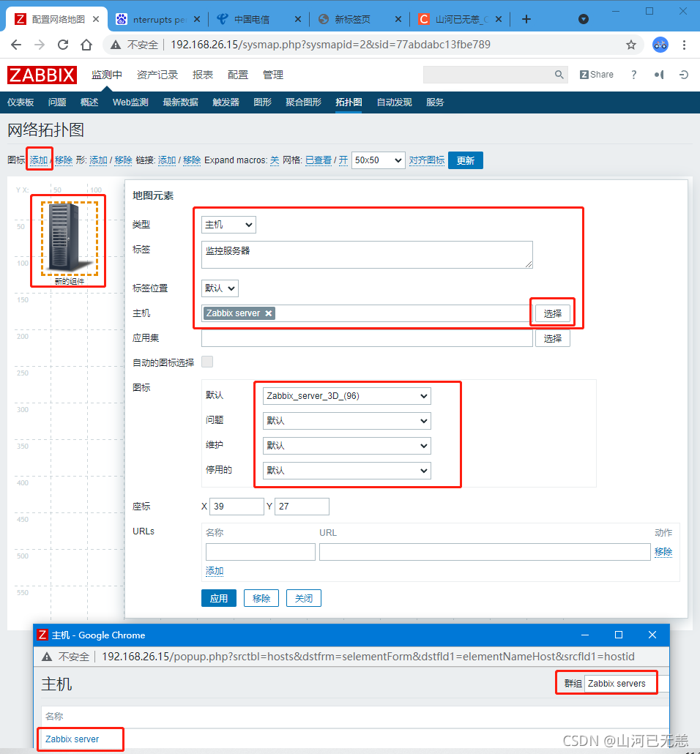Click the X coordinate field

[237, 507]
